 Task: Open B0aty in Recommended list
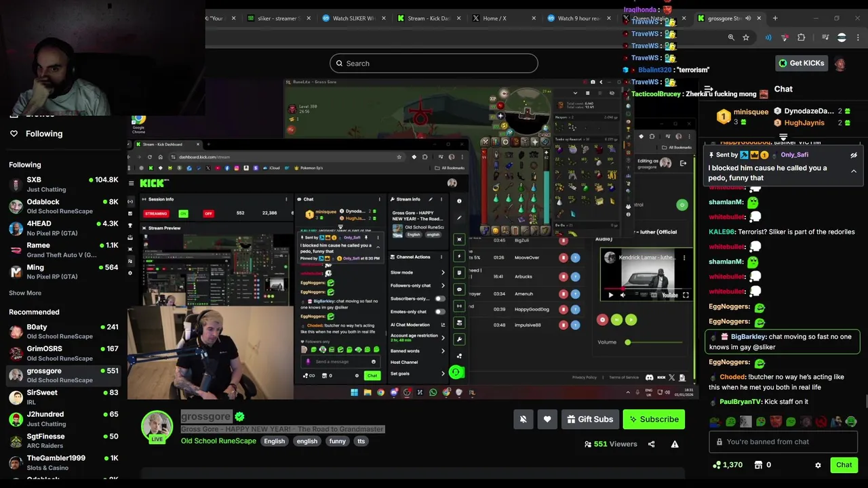[64, 331]
